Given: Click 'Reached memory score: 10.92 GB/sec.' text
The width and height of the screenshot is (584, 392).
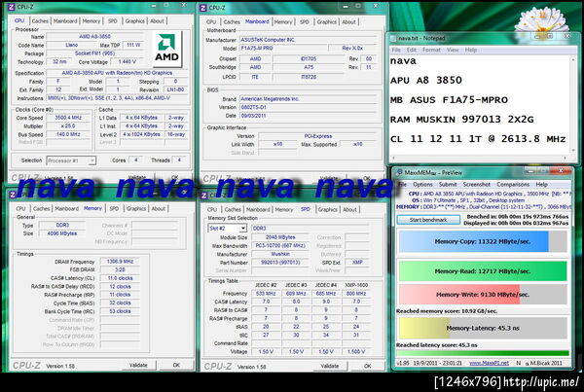Looking at the screenshot, I should (x=447, y=311).
